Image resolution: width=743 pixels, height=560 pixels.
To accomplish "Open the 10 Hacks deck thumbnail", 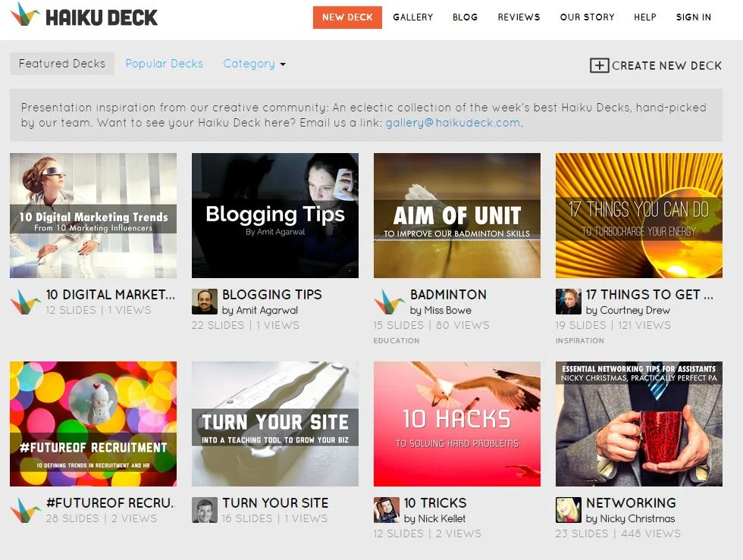I will [457, 424].
